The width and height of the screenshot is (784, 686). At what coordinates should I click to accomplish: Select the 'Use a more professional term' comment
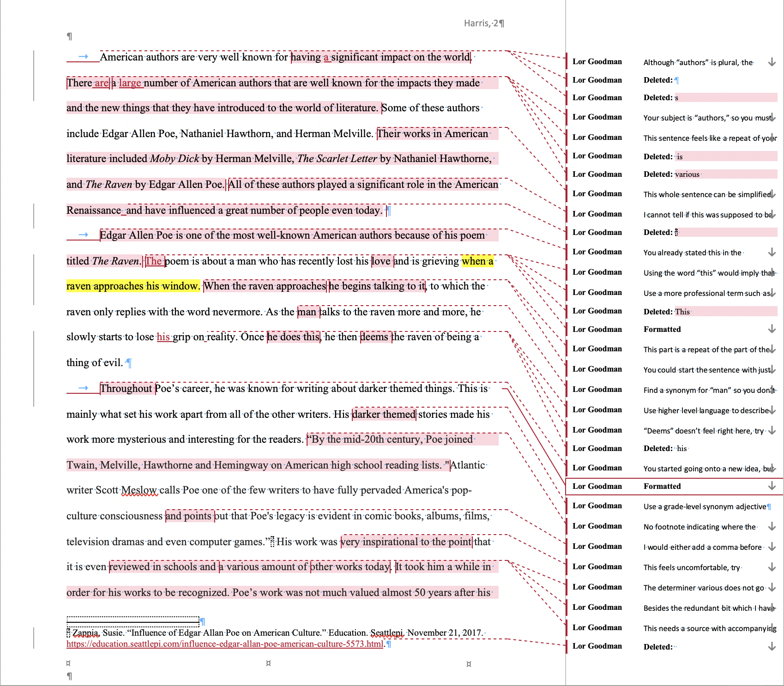point(674,293)
